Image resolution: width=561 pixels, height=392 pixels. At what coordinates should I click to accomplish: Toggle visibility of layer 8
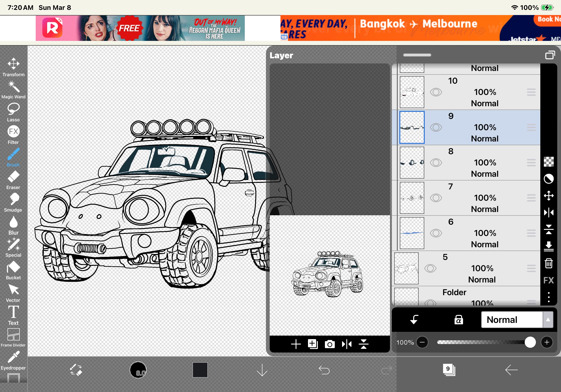pyautogui.click(x=436, y=163)
